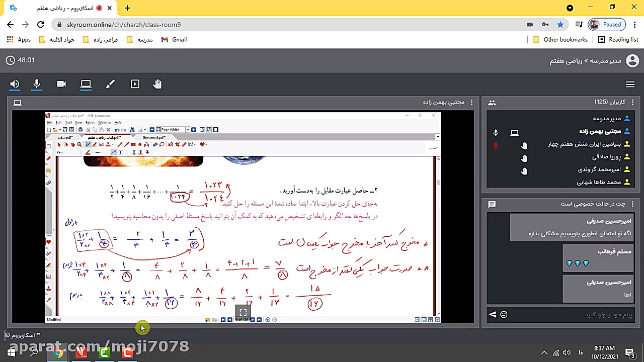Mute the microphone in the Skyroom toolbar
644x362 pixels.
pyautogui.click(x=37, y=84)
